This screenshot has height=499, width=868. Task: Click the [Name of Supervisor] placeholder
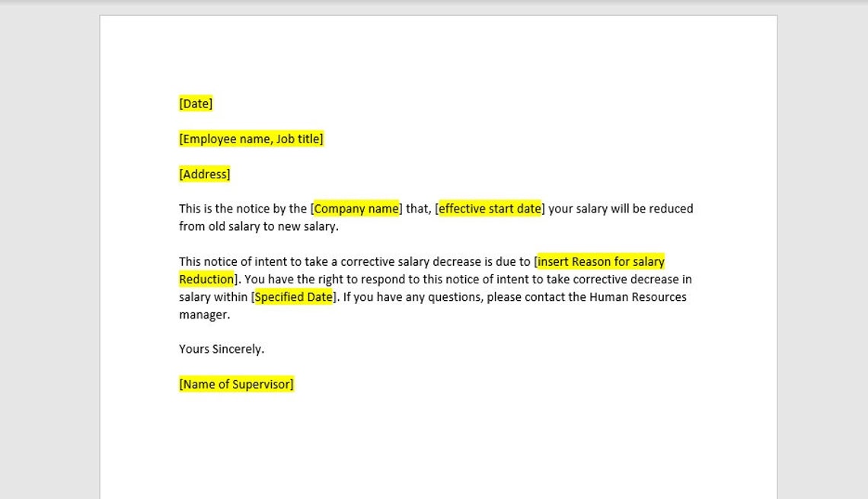coord(236,385)
